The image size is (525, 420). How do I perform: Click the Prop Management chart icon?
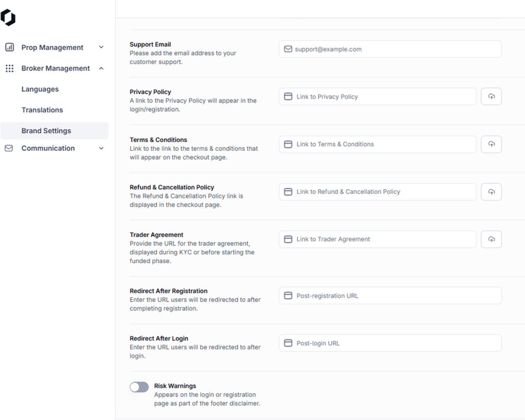click(x=9, y=47)
